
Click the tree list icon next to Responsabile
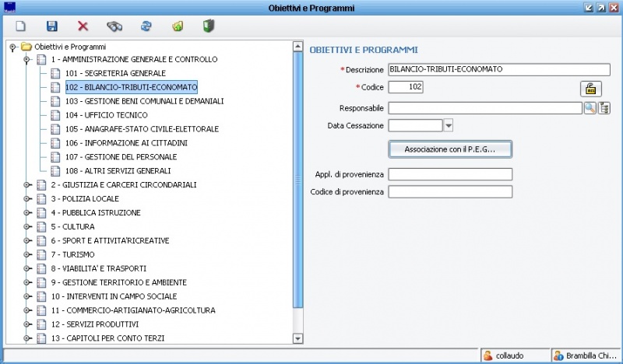[x=604, y=108]
